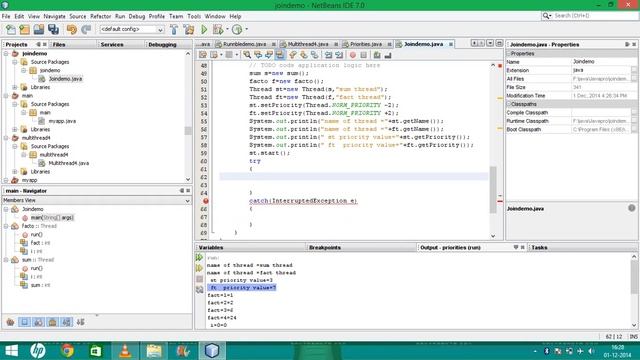Click the Comment editor toolbar icon

[377, 55]
